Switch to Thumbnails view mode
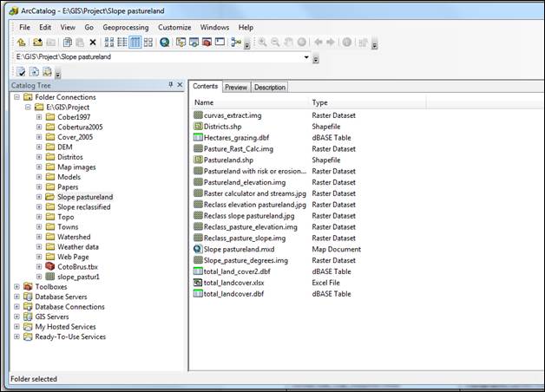The image size is (545, 392). 148,42
